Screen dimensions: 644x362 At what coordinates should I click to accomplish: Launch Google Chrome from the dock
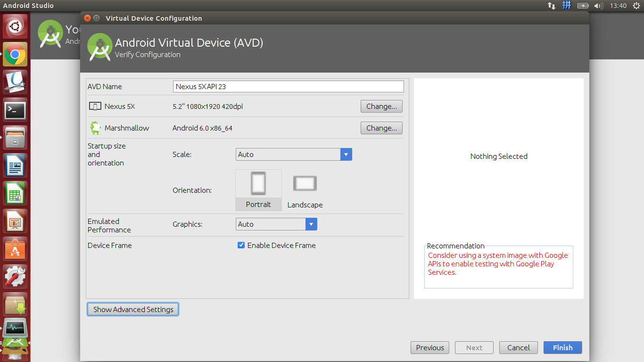[x=15, y=54]
